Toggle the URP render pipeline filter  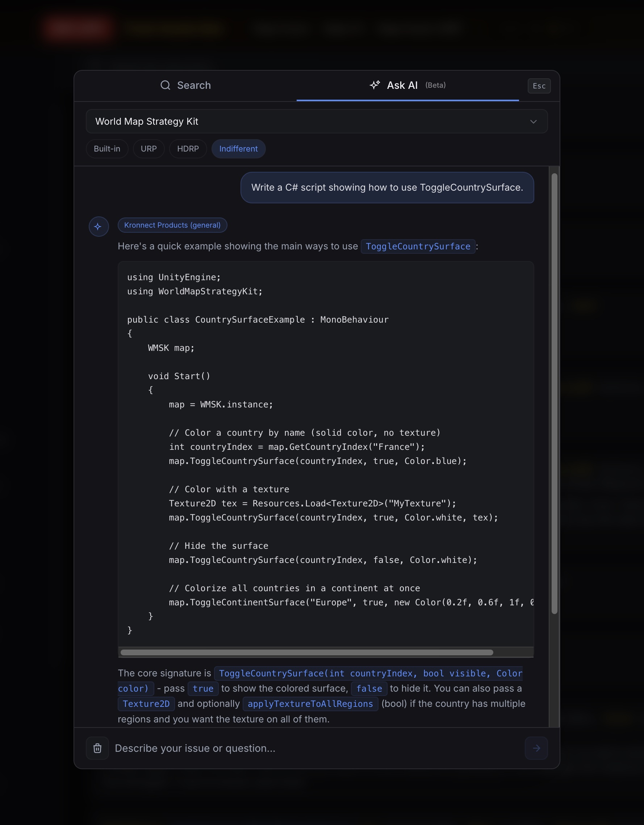pyautogui.click(x=149, y=149)
